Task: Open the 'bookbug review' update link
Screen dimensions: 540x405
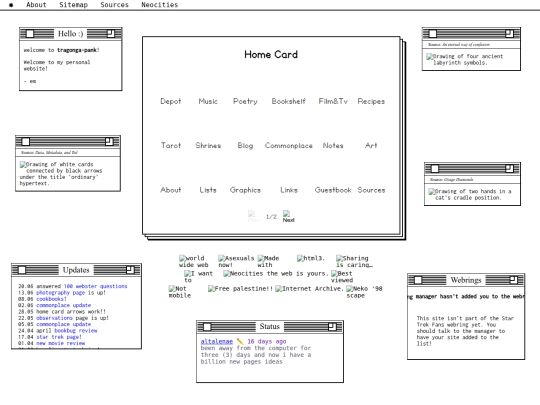Action: pos(76,331)
